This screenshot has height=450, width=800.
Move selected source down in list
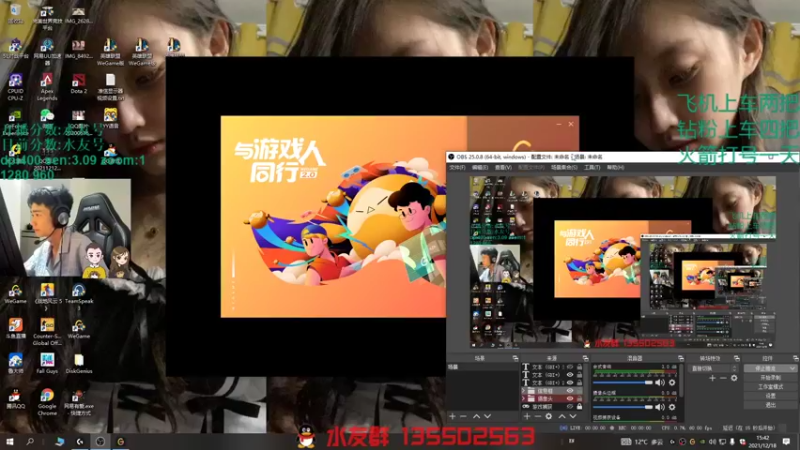(573, 416)
